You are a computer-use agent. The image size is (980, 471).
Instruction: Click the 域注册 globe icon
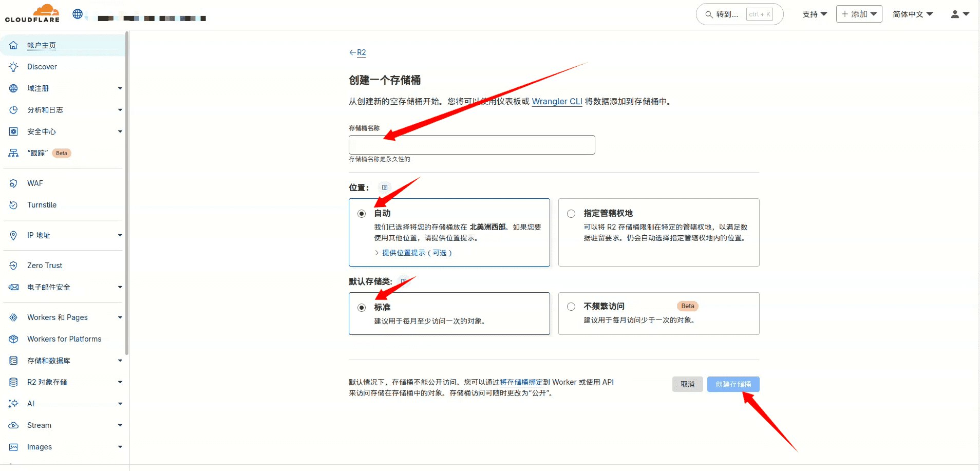pos(14,88)
